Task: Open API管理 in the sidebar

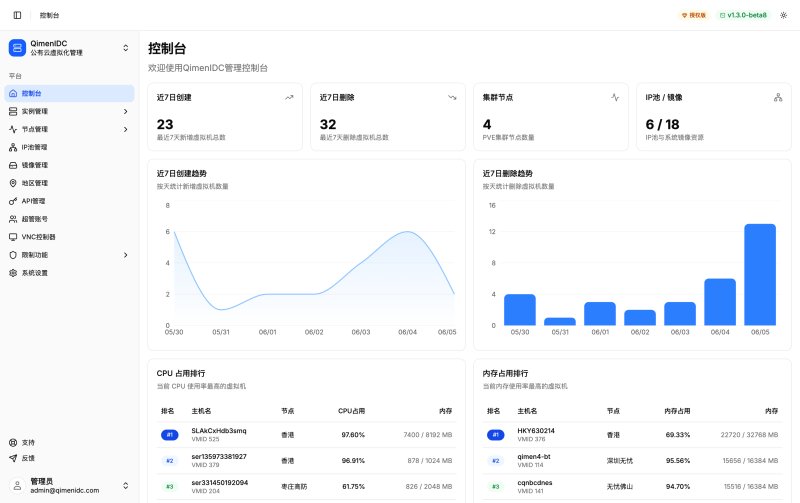Action: pyautogui.click(x=69, y=201)
